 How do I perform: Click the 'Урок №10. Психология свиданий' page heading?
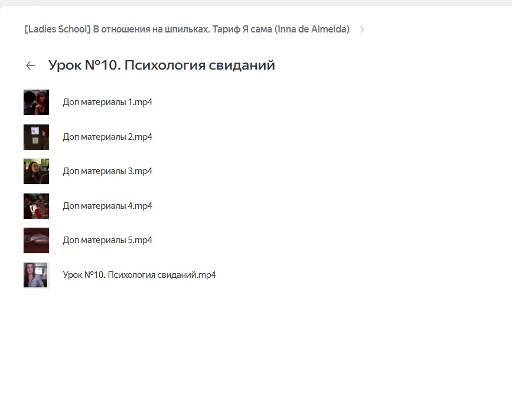pyautogui.click(x=161, y=65)
